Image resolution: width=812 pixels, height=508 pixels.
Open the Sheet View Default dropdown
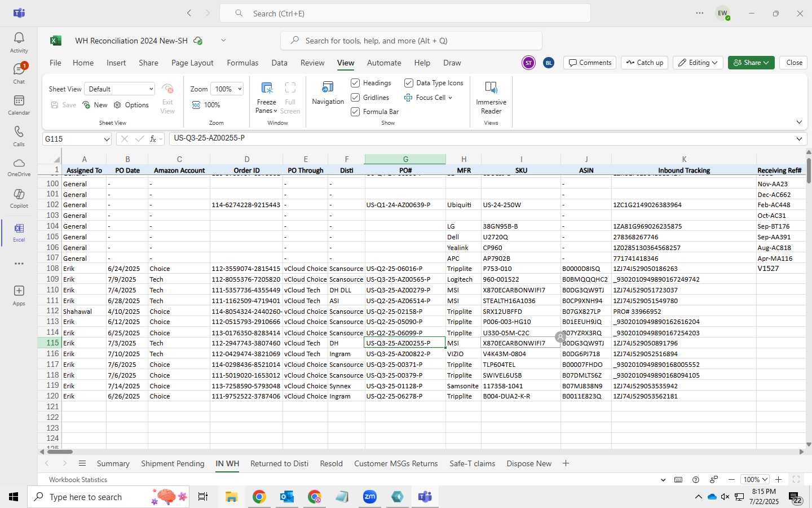[x=120, y=89]
